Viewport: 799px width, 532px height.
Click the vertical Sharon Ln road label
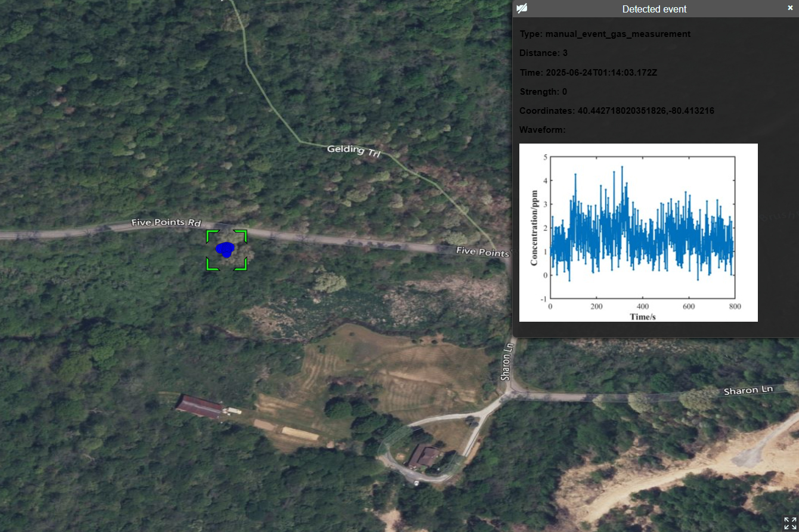pyautogui.click(x=507, y=361)
